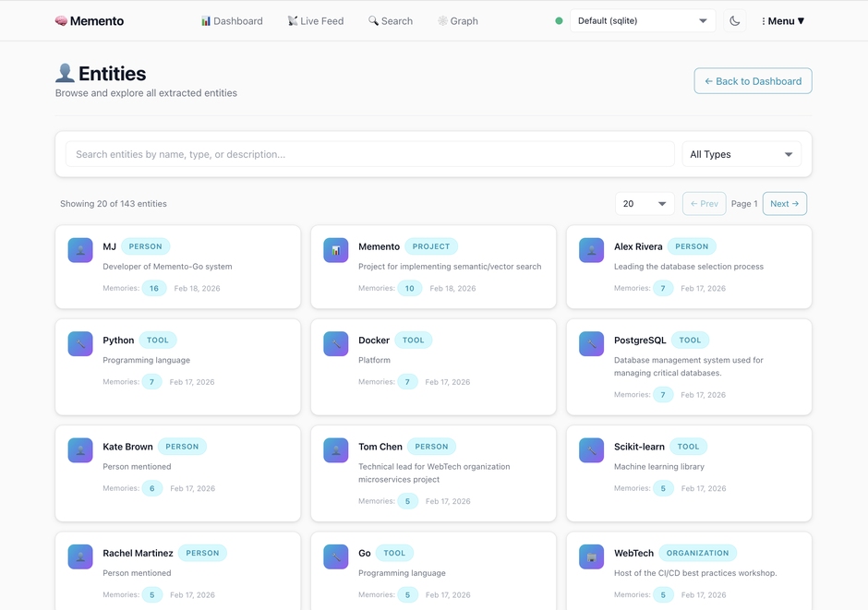Image resolution: width=868 pixels, height=610 pixels.
Task: Click the Page 1 indicator
Action: click(744, 204)
